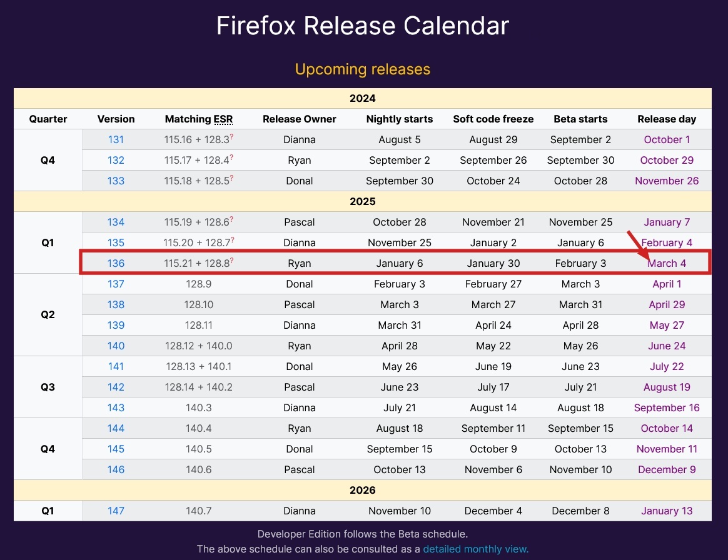Open version 140 release details
The height and width of the screenshot is (560, 728).
(x=116, y=346)
